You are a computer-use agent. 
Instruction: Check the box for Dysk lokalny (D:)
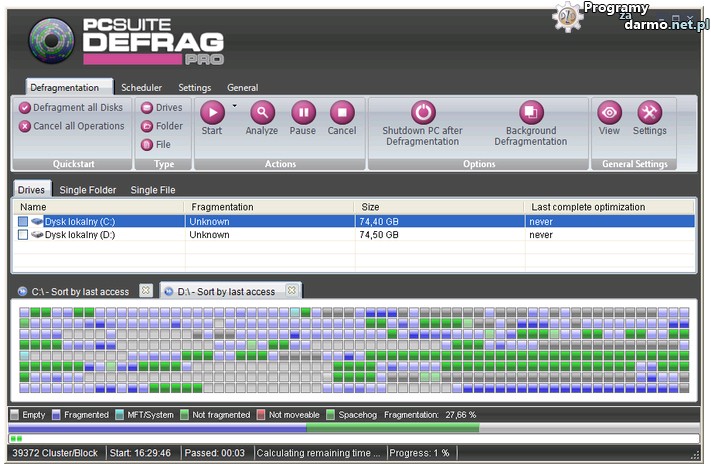[23, 235]
